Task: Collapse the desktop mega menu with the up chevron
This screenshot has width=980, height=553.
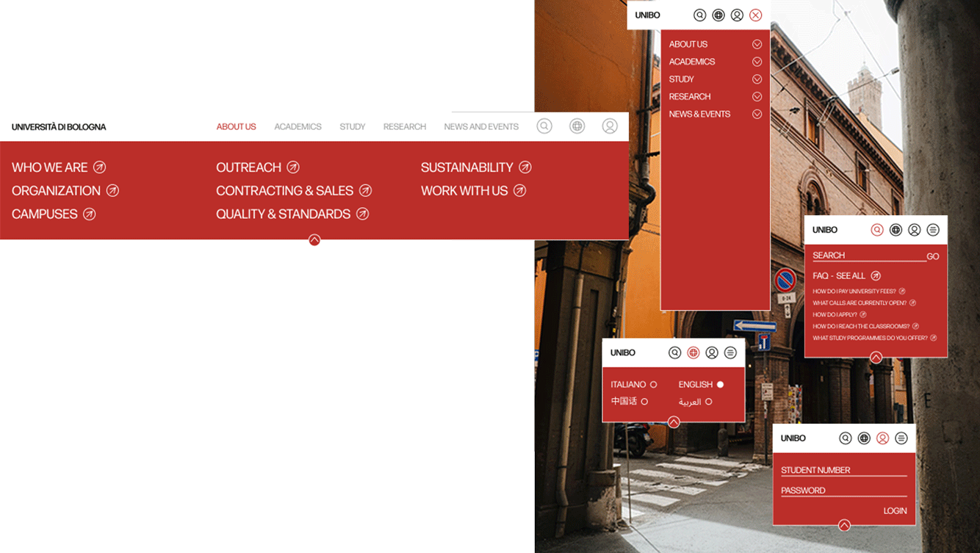Action: (314, 239)
